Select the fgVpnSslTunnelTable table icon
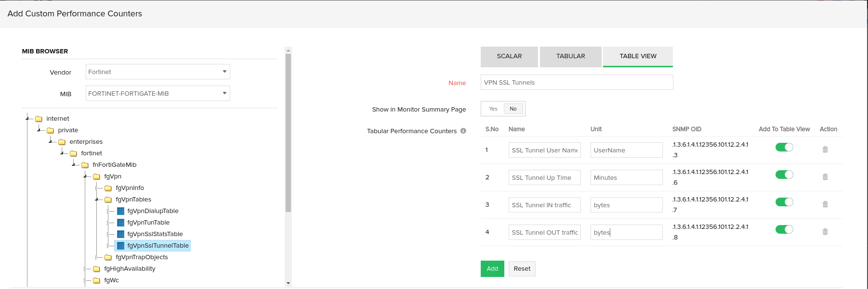Viewport: 868px width, 289px height. point(121,246)
